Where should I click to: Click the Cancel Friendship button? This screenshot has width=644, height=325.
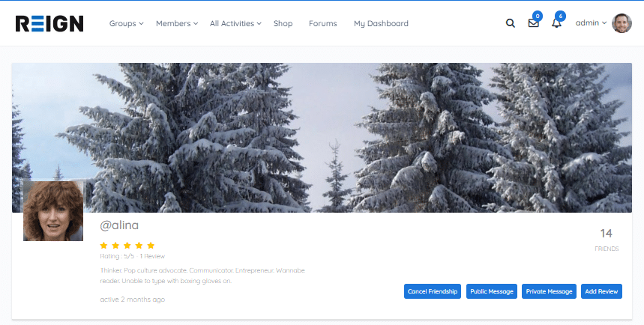(433, 291)
